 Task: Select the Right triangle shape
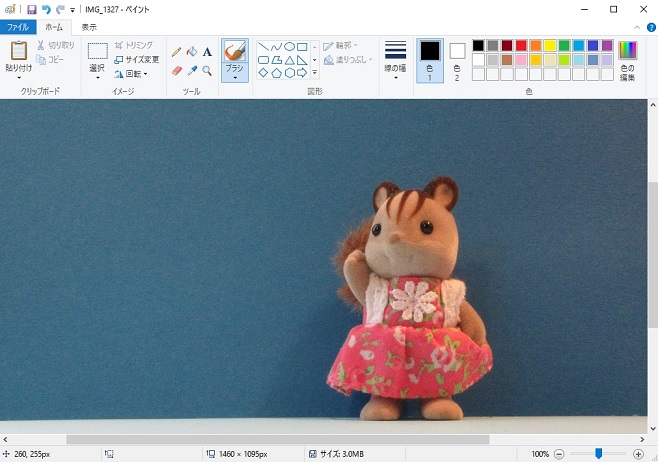coord(302,60)
